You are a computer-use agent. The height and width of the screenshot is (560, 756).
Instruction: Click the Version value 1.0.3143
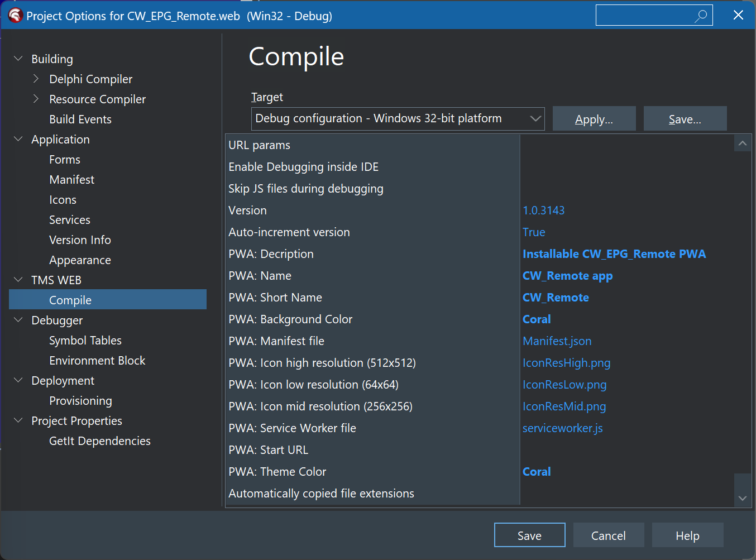tap(543, 210)
